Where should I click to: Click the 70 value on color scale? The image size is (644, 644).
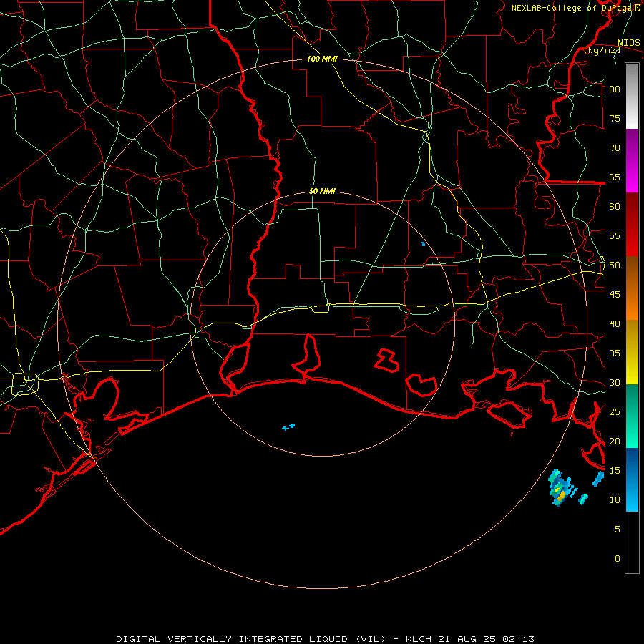click(615, 148)
